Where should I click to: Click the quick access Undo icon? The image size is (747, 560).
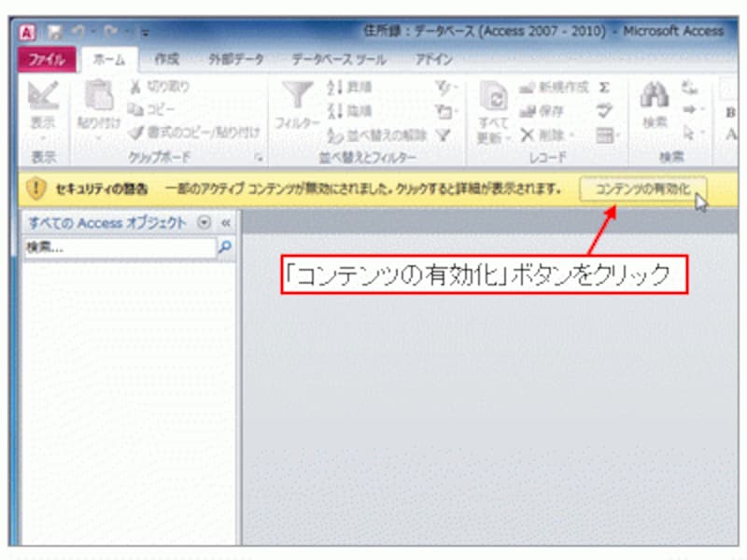(x=78, y=32)
